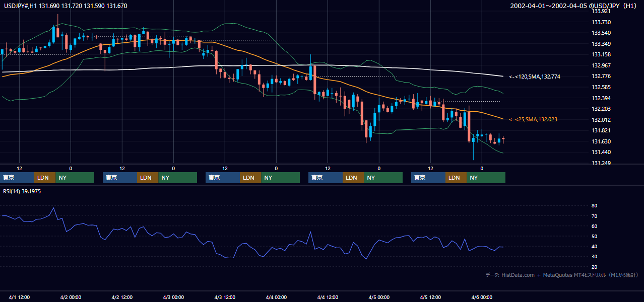Image resolution: width=644 pixels, height=302 pixels.
Task: Select the 131.440 price level
Action: click(x=601, y=152)
